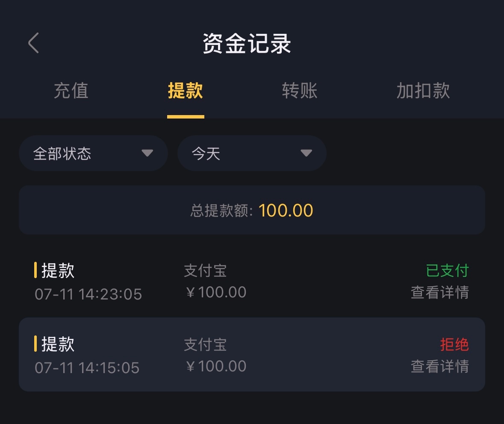
Task: Open the 转账 tab
Action: pos(300,91)
